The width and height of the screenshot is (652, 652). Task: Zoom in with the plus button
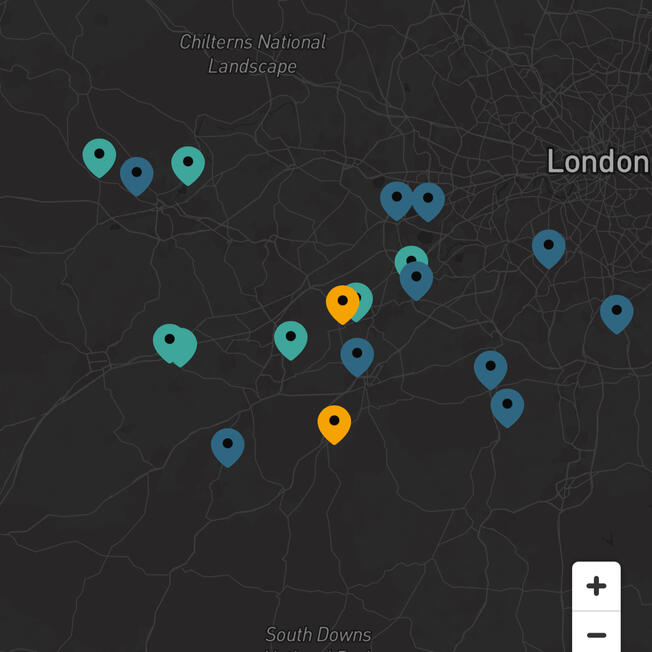click(596, 586)
